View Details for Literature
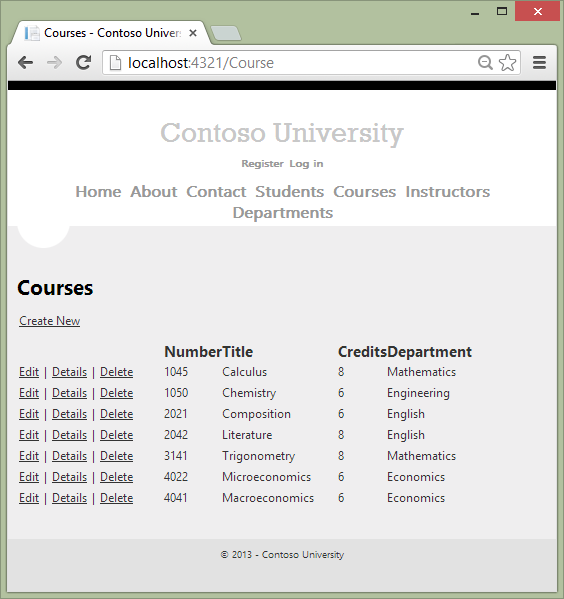This screenshot has height=599, width=564. coord(70,435)
